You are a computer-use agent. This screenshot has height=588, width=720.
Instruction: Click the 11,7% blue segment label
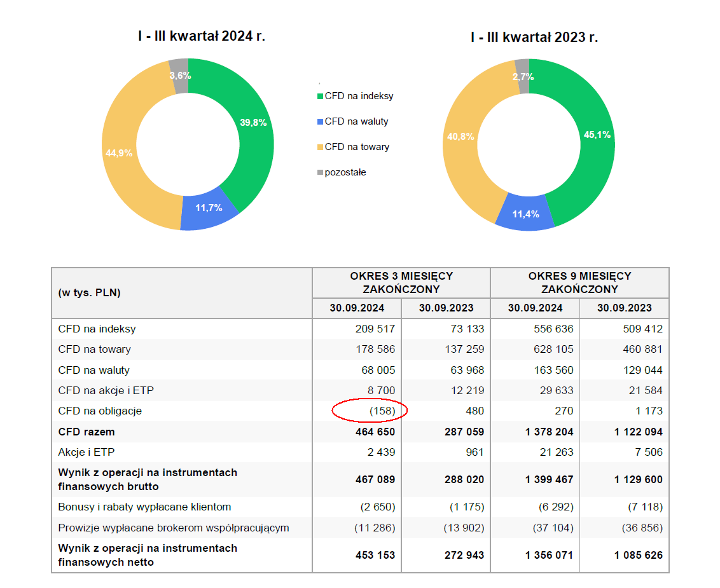tap(209, 208)
